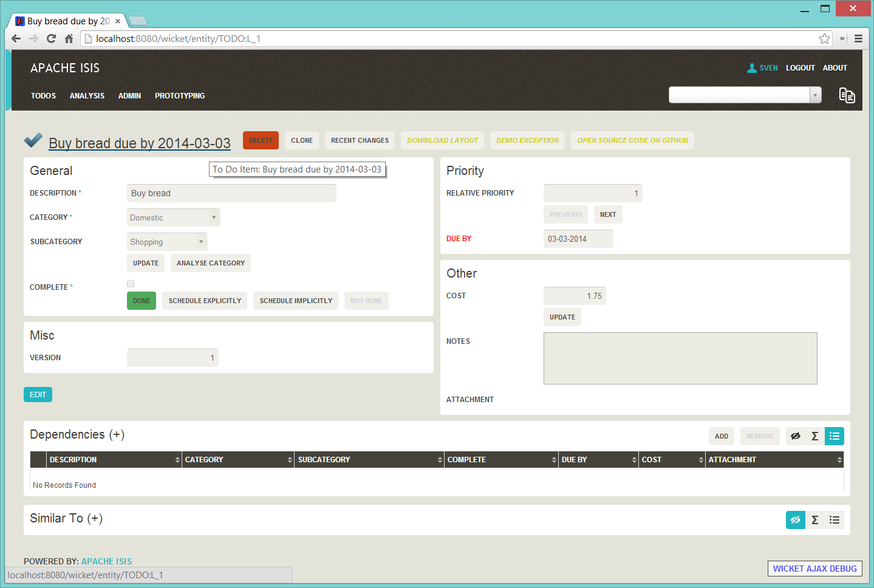
Task: Expand the header search dropdown arrow
Action: (x=815, y=95)
